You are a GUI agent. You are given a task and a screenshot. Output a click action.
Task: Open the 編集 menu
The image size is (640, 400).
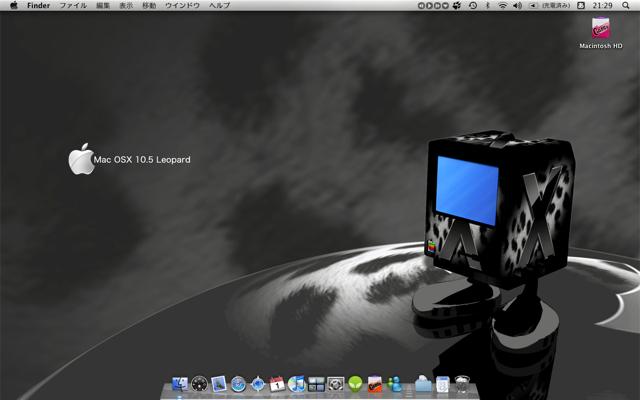click(103, 5)
